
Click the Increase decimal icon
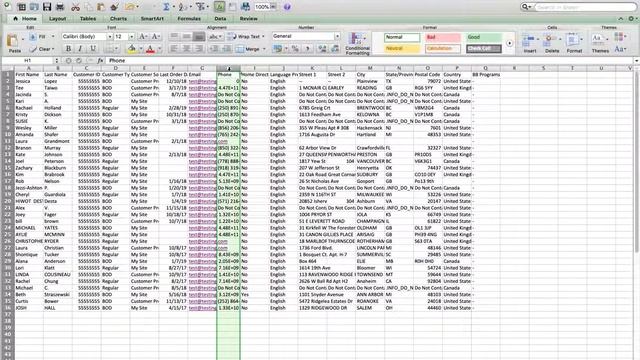coord(322,49)
